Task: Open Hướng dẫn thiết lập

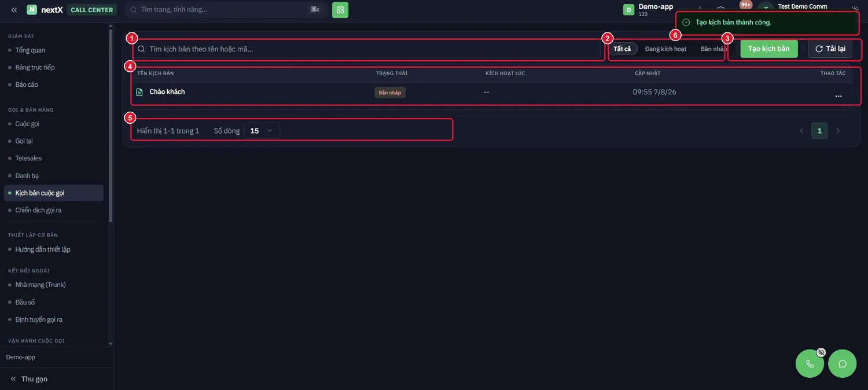Action: (54, 249)
